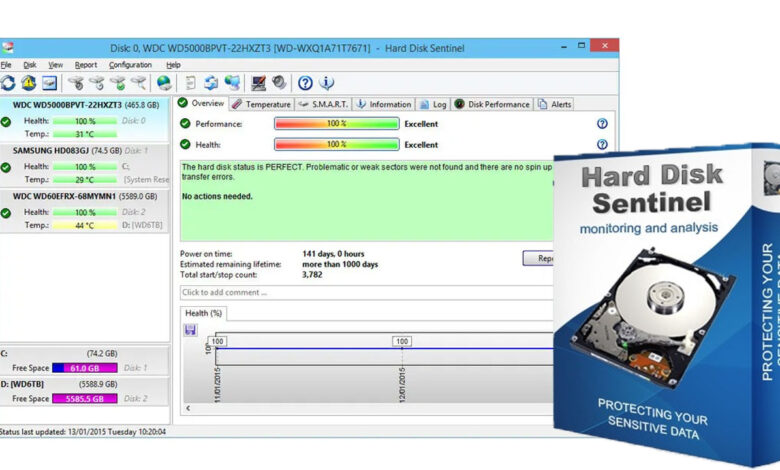This screenshot has height=470, width=780.
Task: Select the D: [WD6TB] partition entry
Action: tap(85, 391)
